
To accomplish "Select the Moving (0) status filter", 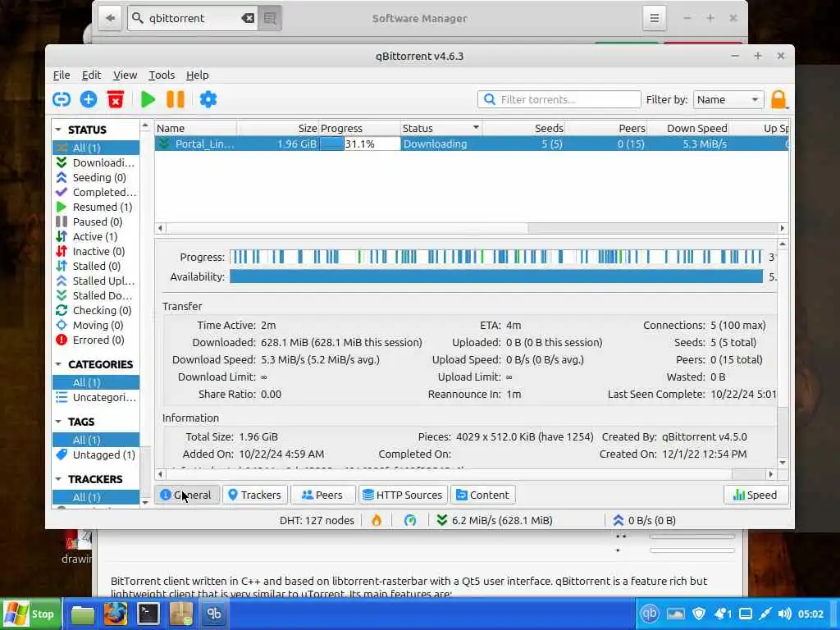I will pos(96,325).
